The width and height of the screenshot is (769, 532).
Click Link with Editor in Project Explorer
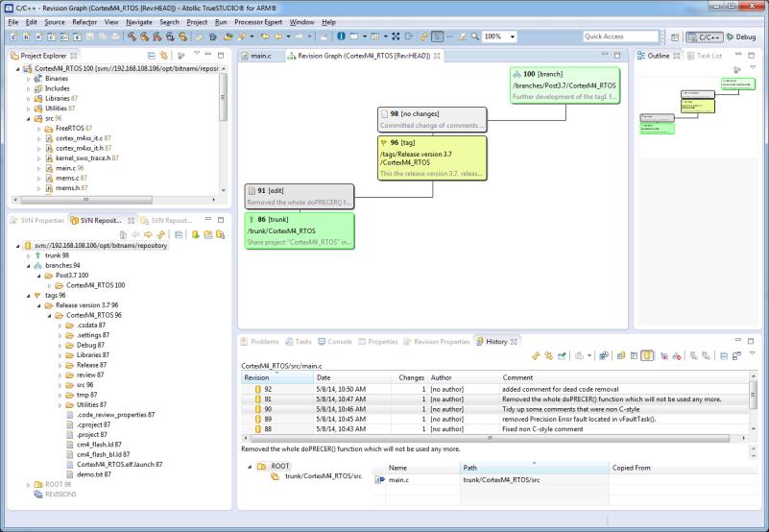[x=165, y=56]
